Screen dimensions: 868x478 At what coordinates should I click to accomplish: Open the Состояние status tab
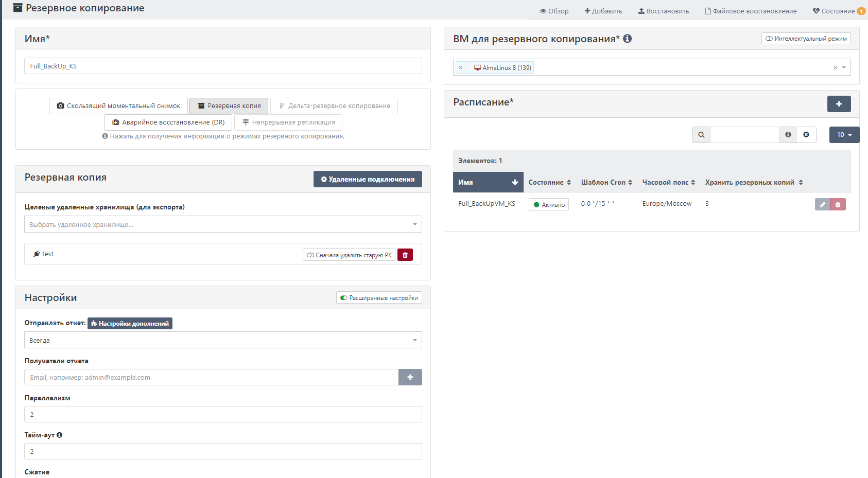(x=834, y=11)
